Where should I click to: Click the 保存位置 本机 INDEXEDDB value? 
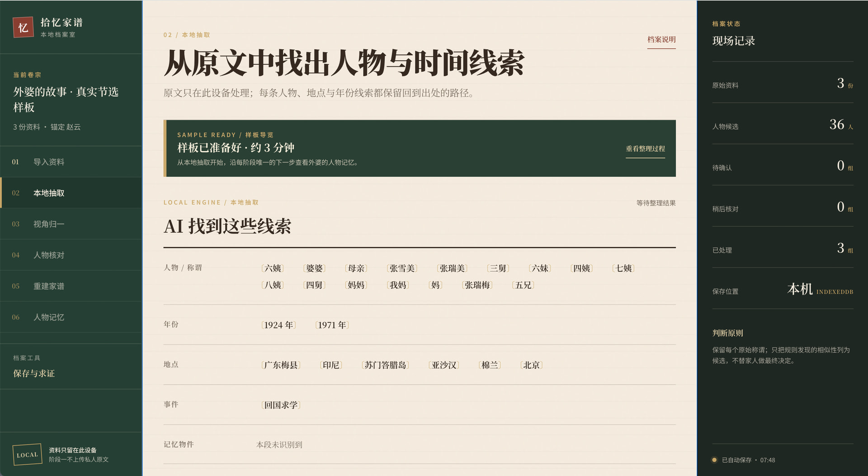pyautogui.click(x=820, y=290)
